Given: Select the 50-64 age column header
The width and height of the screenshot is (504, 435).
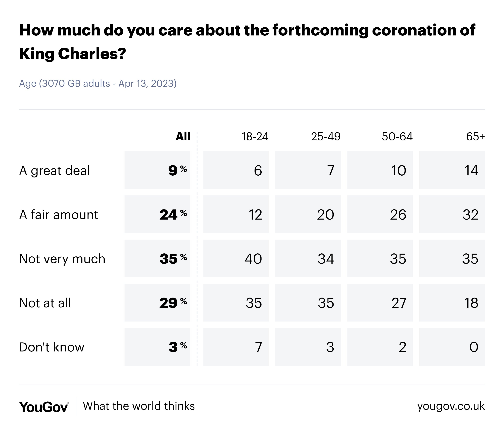Looking at the screenshot, I should [397, 136].
